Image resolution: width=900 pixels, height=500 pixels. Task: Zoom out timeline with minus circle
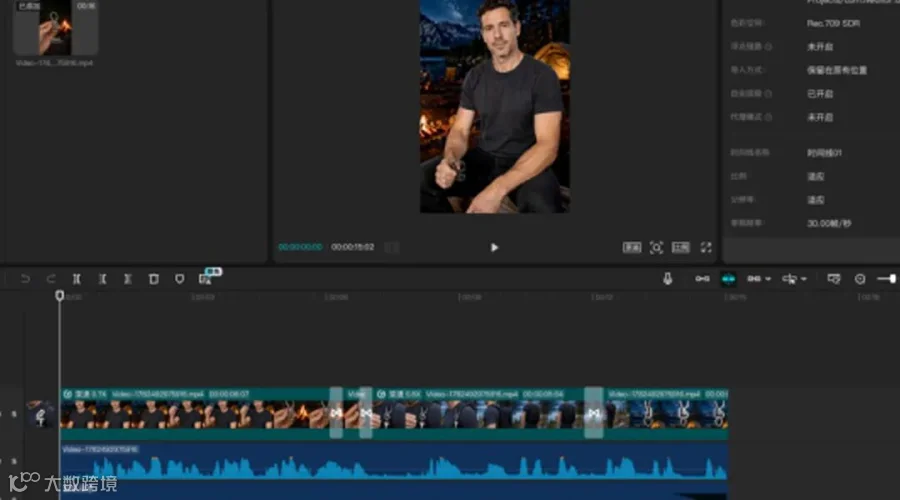(x=860, y=279)
